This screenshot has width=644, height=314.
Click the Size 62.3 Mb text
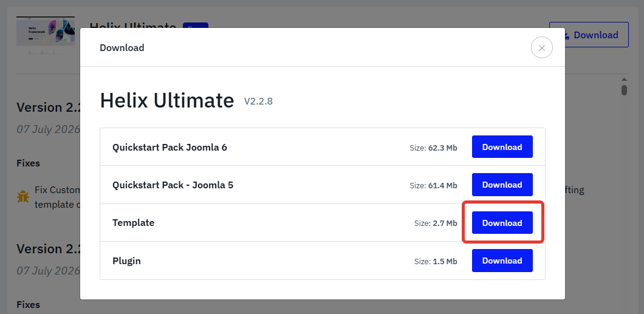(433, 148)
